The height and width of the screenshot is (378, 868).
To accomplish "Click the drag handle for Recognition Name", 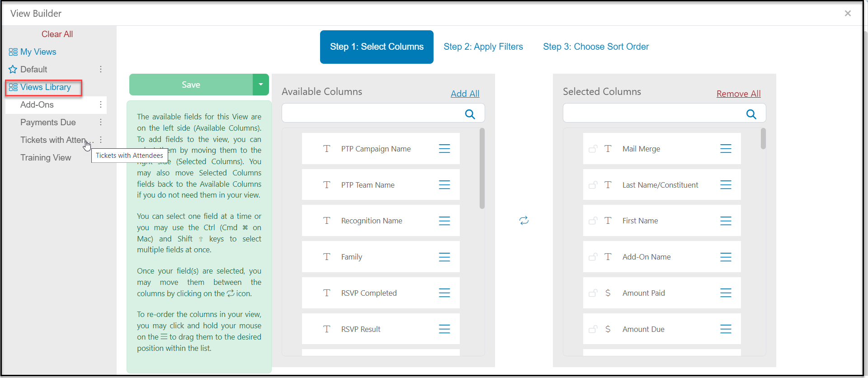I will [444, 221].
